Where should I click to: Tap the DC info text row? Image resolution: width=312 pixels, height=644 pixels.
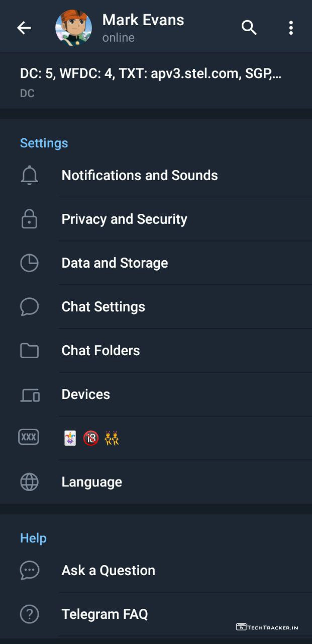point(151,80)
